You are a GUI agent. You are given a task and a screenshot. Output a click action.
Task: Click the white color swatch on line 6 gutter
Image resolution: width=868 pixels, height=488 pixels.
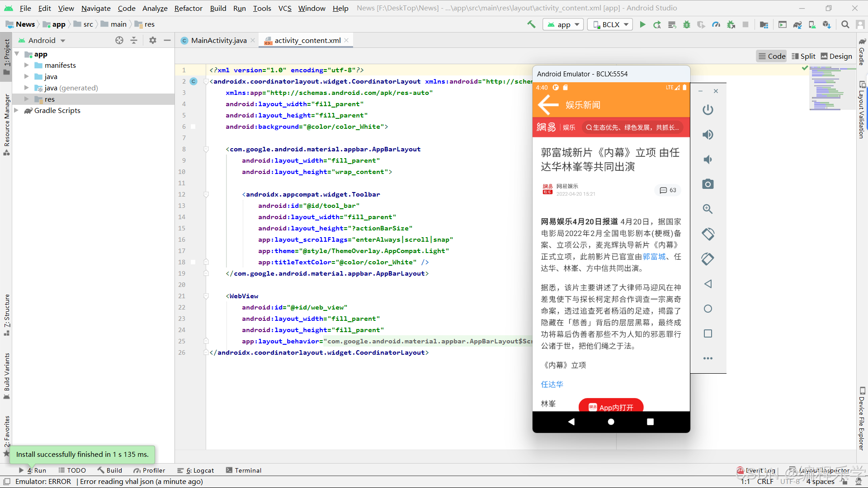193,127
